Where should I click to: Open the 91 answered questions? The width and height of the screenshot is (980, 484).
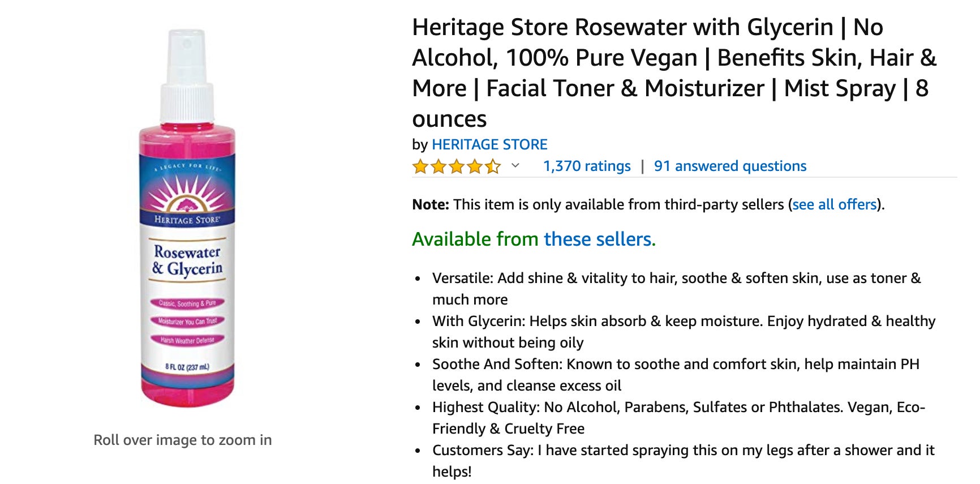730,166
